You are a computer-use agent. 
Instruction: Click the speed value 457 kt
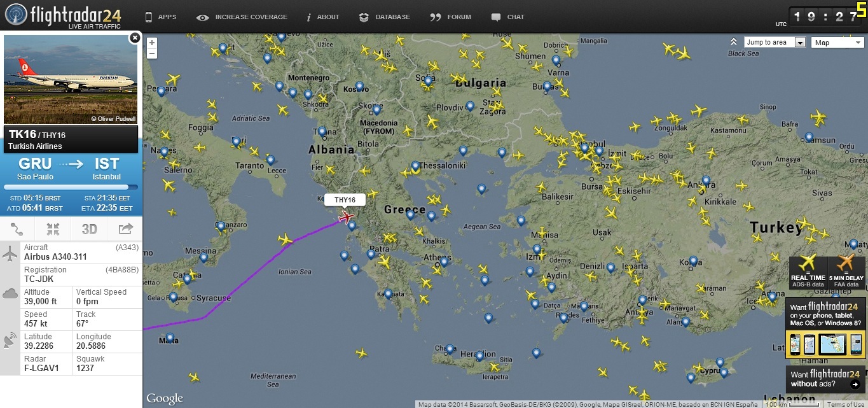pyautogui.click(x=34, y=324)
